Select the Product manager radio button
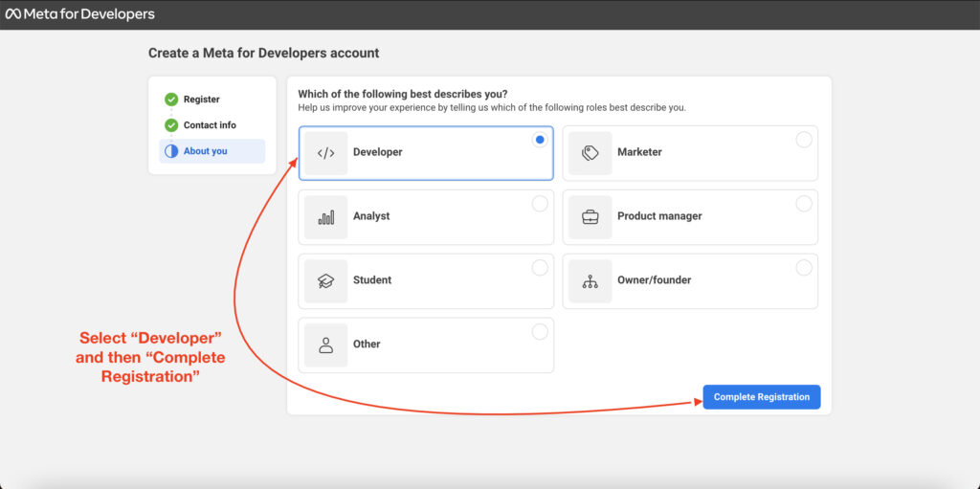The image size is (980, 489). (804, 204)
